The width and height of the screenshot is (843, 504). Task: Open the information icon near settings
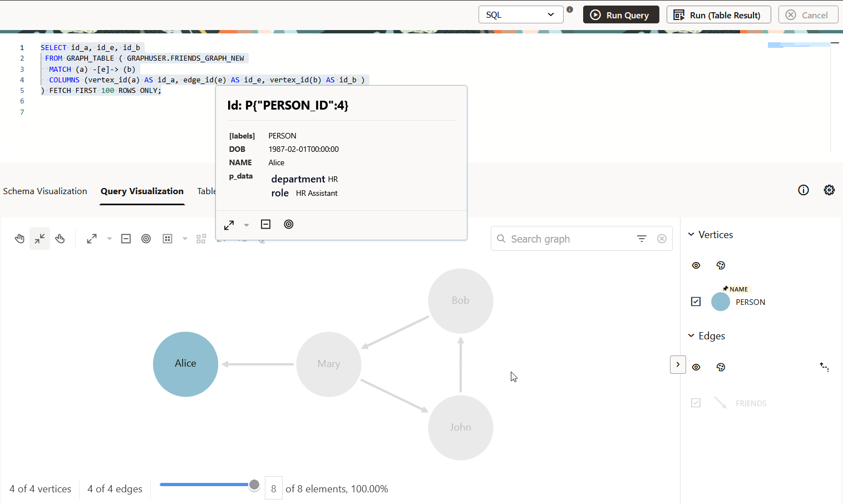coord(803,190)
